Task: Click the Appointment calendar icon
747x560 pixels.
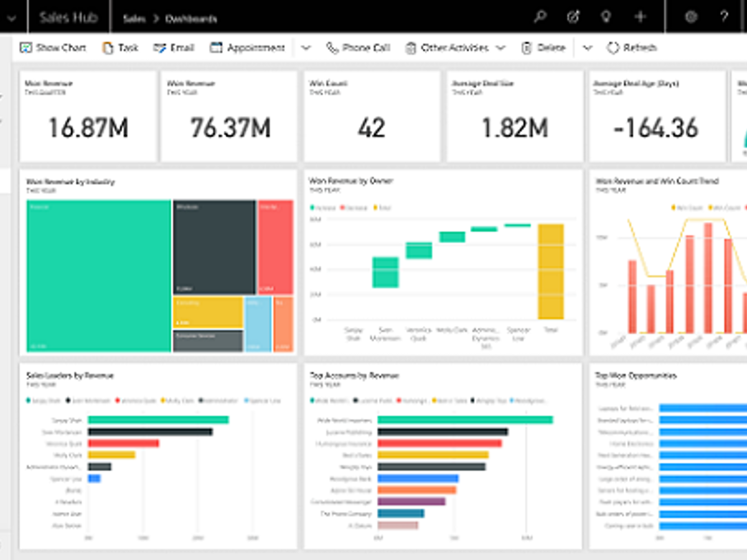Action: (216, 48)
